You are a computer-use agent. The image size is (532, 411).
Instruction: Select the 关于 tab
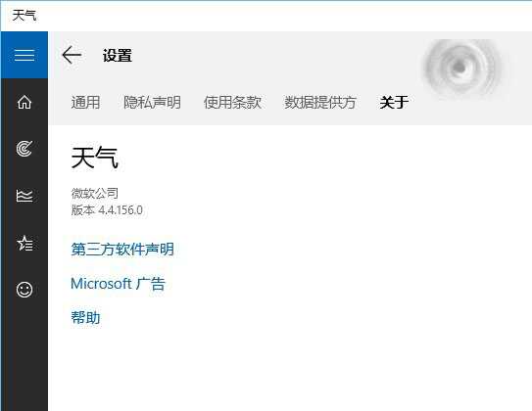tap(394, 103)
